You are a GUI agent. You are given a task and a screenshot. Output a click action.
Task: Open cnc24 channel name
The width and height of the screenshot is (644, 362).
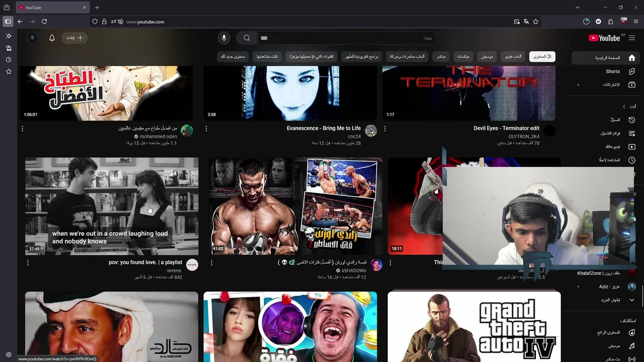click(354, 137)
